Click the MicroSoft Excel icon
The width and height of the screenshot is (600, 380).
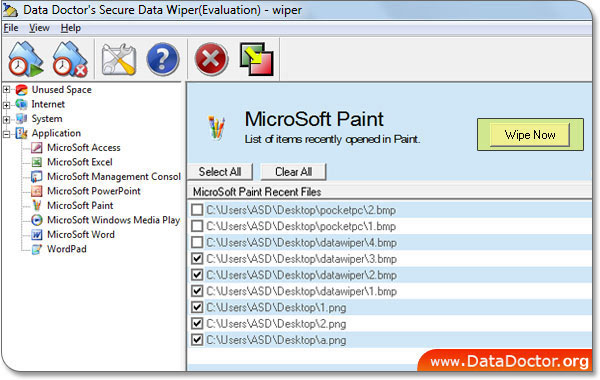tap(37, 162)
